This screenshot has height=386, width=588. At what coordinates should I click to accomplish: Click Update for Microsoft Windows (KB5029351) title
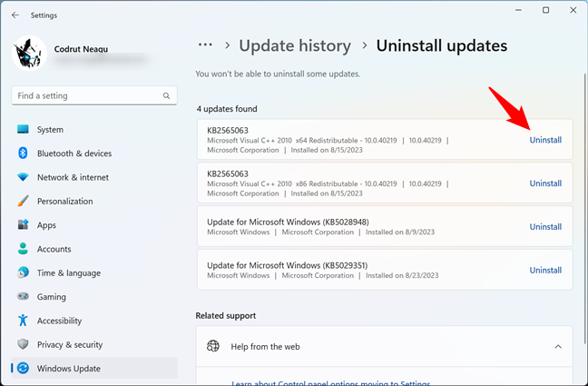(x=288, y=265)
